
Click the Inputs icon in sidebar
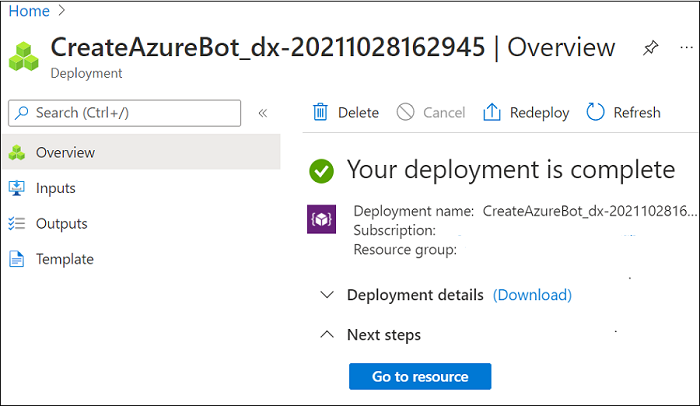pyautogui.click(x=16, y=188)
